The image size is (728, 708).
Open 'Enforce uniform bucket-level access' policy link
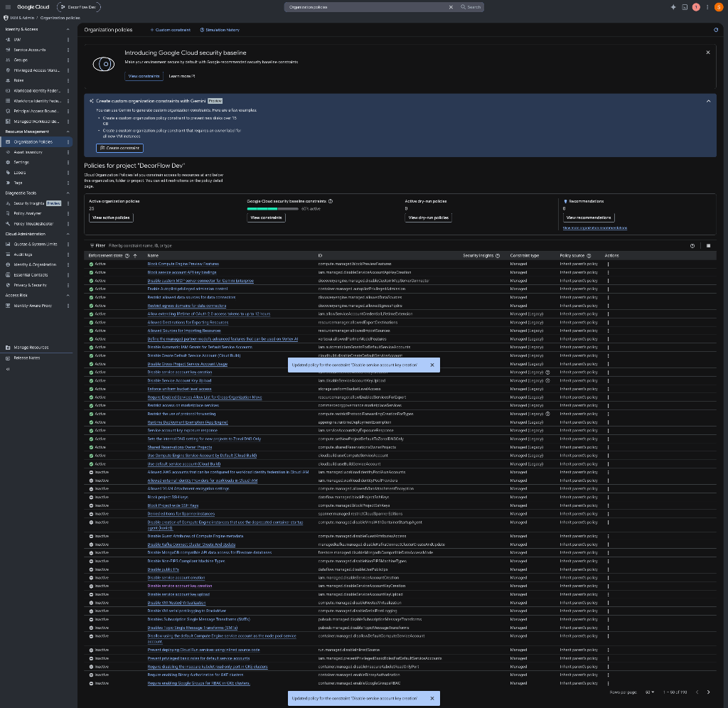179,389
